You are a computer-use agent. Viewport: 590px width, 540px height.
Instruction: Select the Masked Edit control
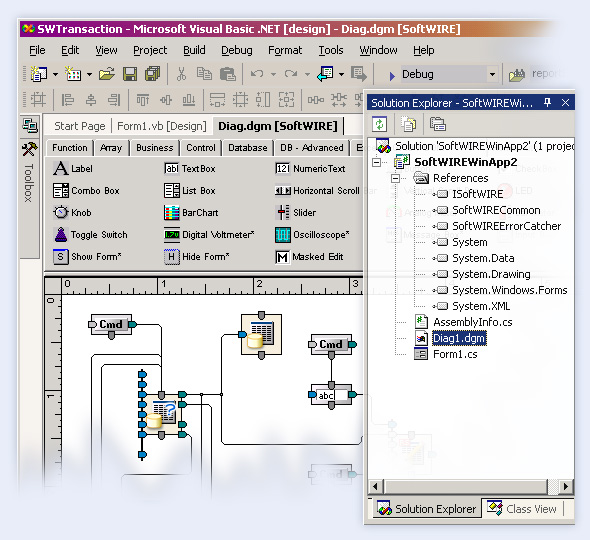309,257
